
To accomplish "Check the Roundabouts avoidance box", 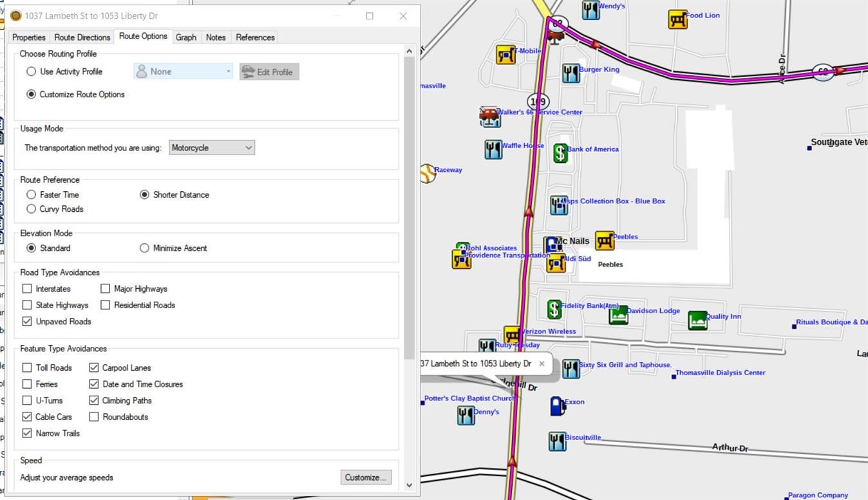I will coord(94,416).
